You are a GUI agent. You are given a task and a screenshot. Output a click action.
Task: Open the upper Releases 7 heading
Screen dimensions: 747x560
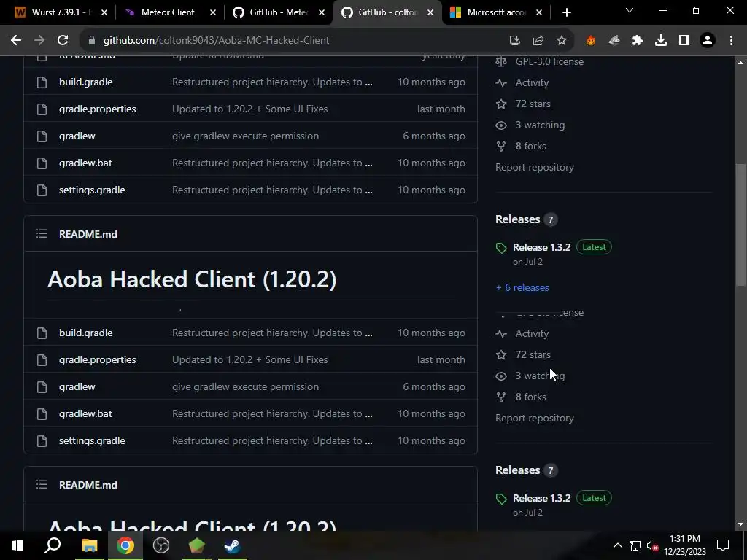(526, 219)
